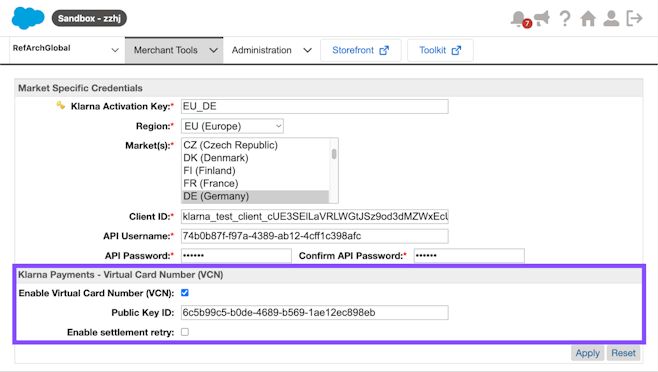Click the Salesforce cloud logo

pyautogui.click(x=28, y=18)
